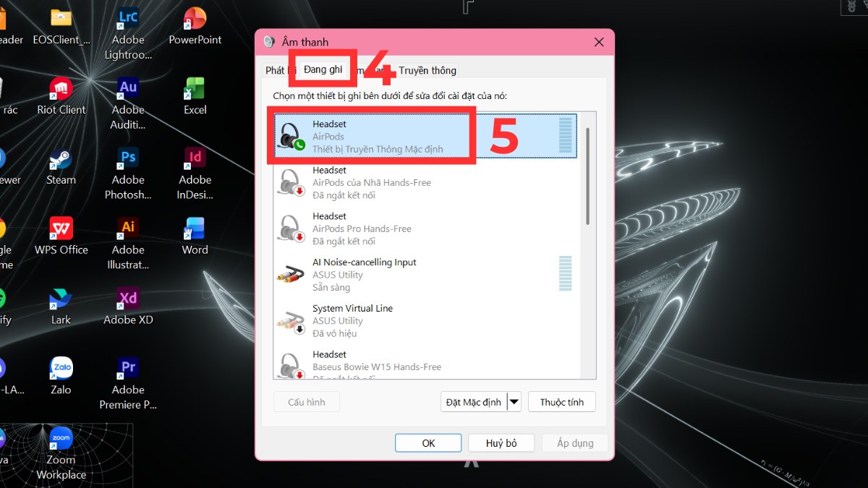Launch Steam from the desktop
This screenshot has width=868, height=488.
[61, 167]
